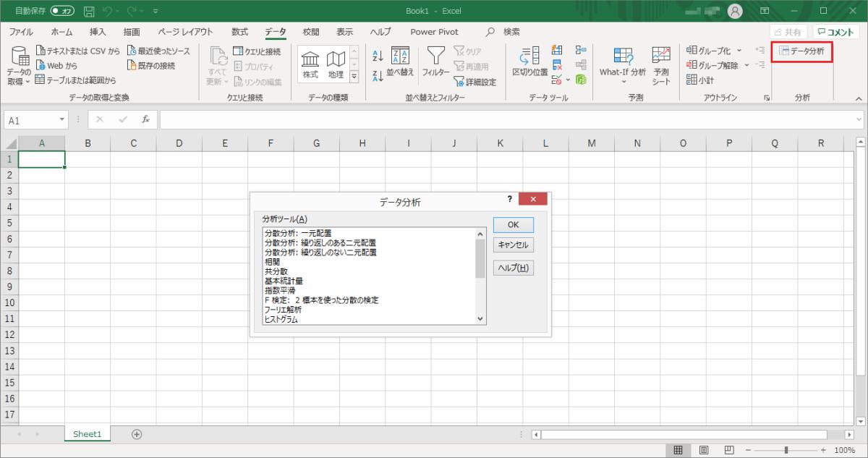Add a new sheet with plus icon
The width and height of the screenshot is (868, 458).
(x=136, y=434)
